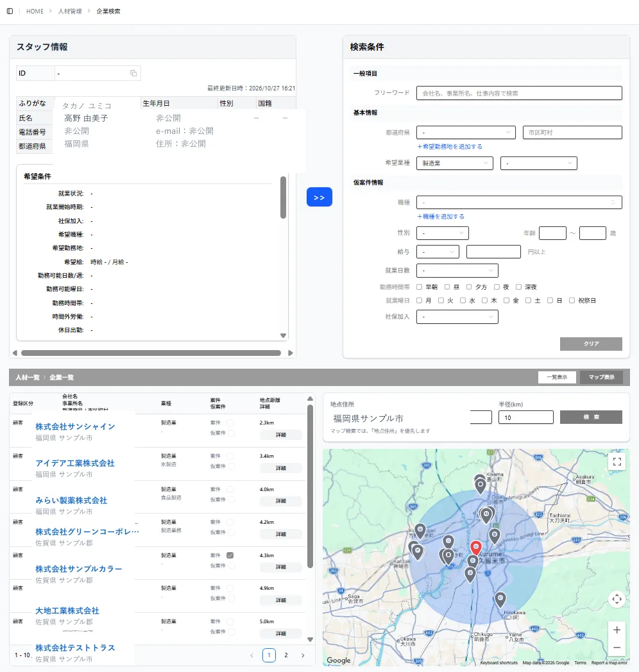This screenshot has width=639, height=672.
Task: Click the map Terms link
Action: [580, 663]
